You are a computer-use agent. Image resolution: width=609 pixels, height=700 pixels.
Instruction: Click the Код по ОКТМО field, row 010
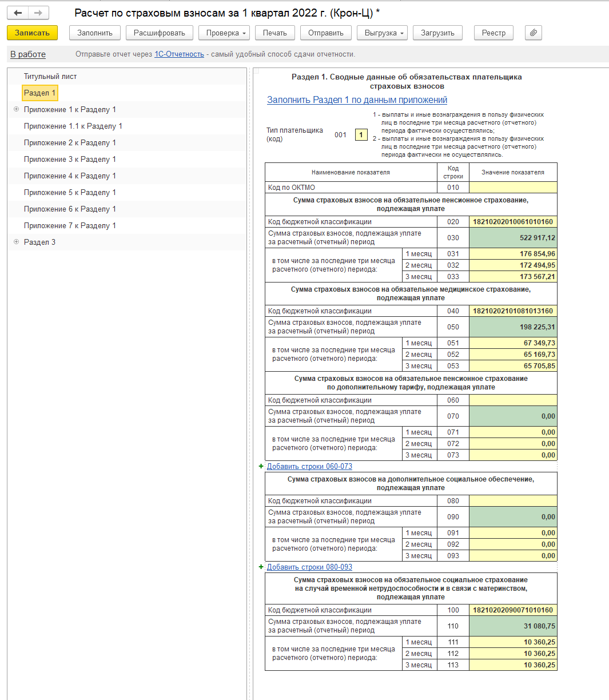tap(512, 188)
